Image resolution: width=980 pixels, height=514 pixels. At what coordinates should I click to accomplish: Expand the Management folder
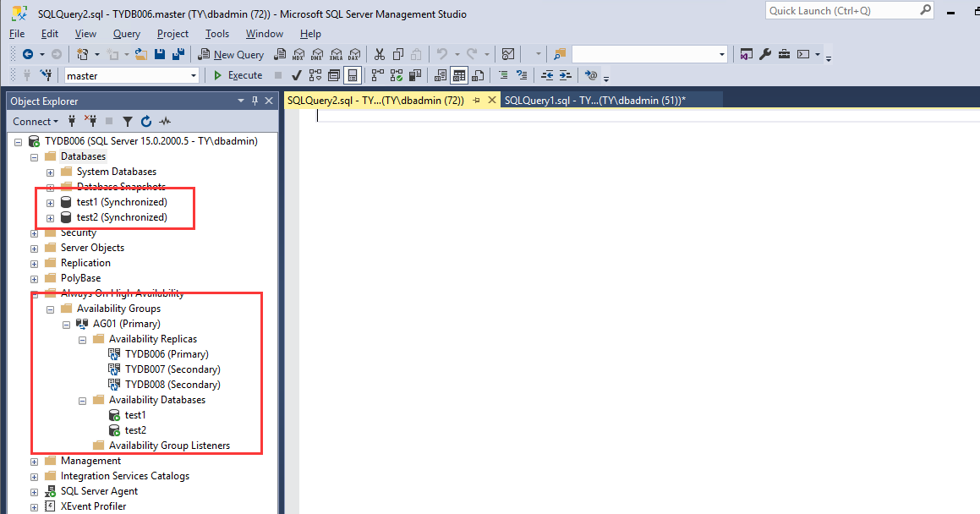point(35,462)
